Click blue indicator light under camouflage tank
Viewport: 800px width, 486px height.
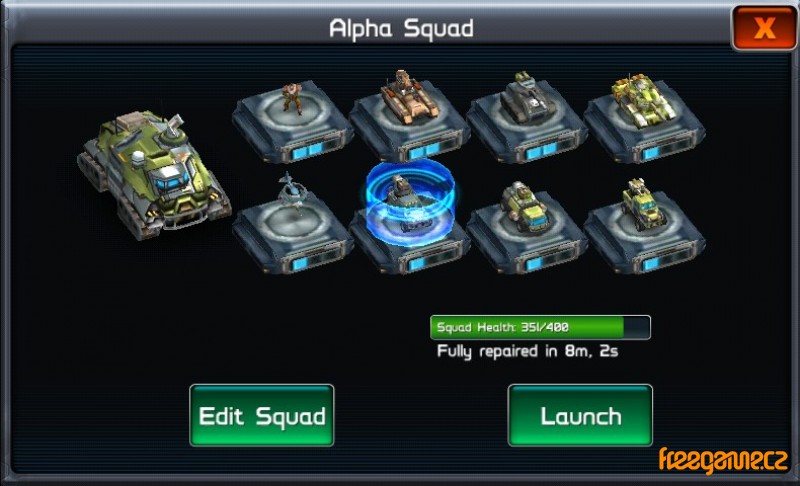(651, 153)
